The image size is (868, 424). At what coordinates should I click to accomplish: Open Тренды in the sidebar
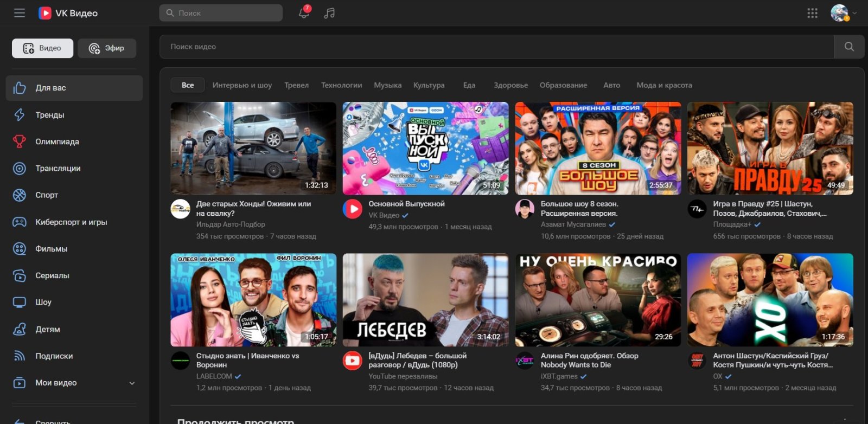50,115
